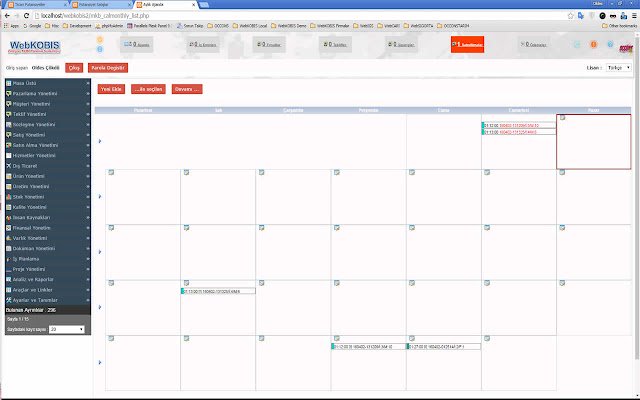Click the orange circle icon in top-right header
Image resolution: width=640 pixels, height=400 pixels.
click(x=593, y=44)
